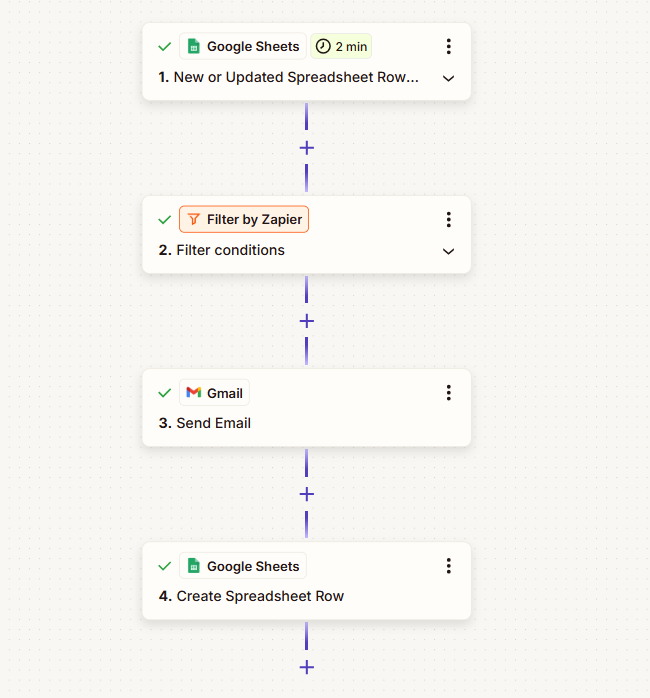Screen dimensions: 650x698
Task: Expand the Filter conditions step chevron
Action: [x=448, y=251]
